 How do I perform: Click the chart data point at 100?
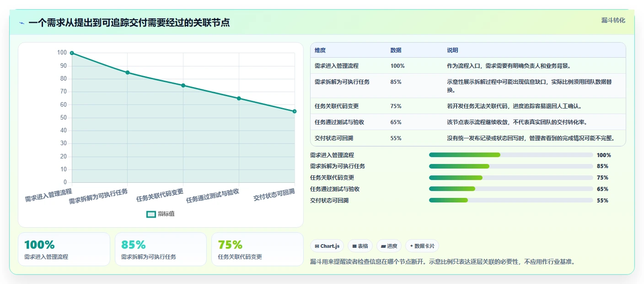72,53
